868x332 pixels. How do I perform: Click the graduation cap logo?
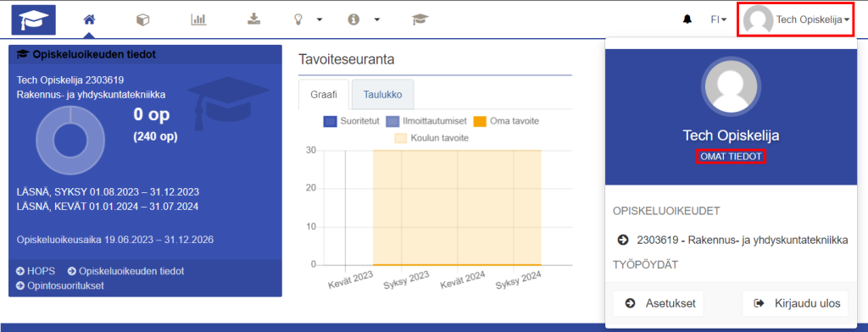[33, 19]
